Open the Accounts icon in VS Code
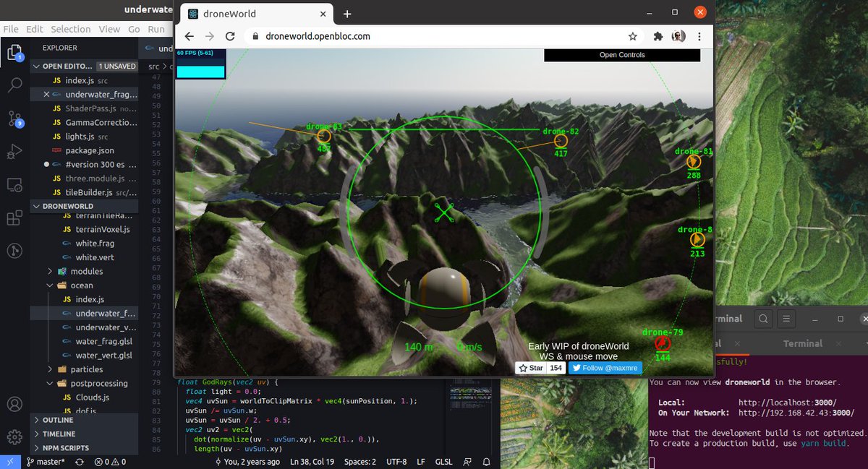 pyautogui.click(x=14, y=404)
